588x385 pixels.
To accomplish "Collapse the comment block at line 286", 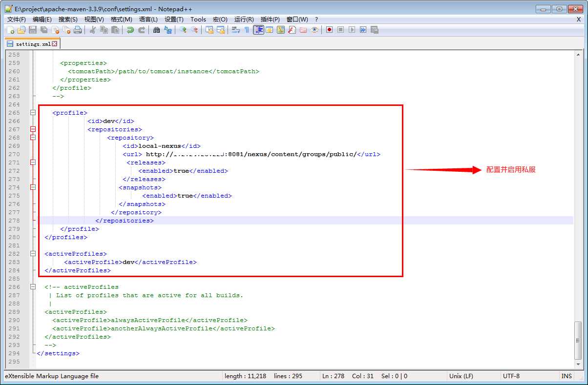I will pyautogui.click(x=33, y=287).
